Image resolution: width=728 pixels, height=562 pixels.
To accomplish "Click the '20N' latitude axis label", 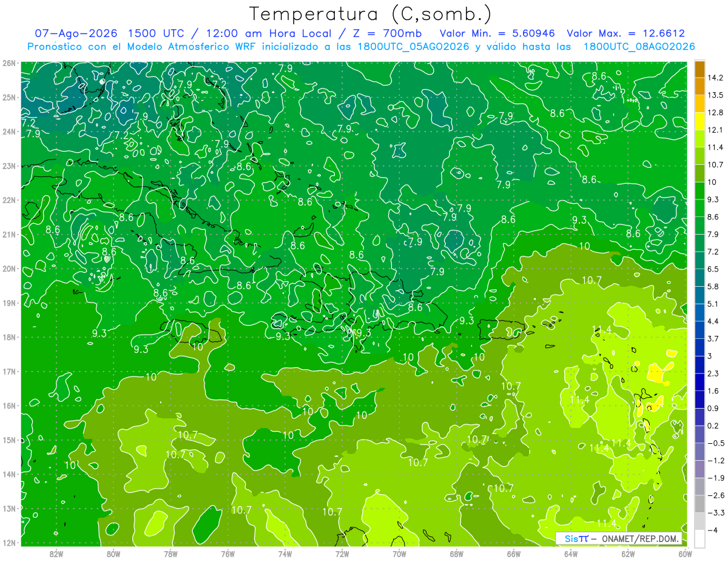I will (8, 269).
